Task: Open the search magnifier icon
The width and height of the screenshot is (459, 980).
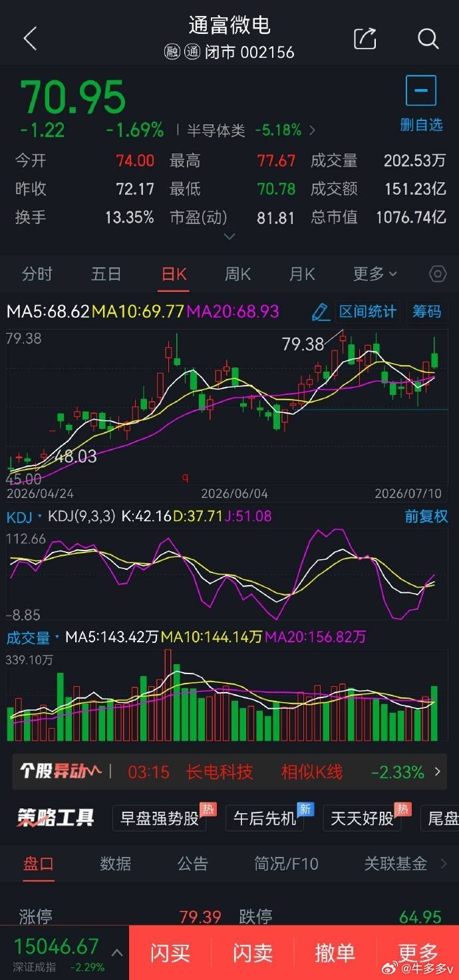Action: (428, 39)
